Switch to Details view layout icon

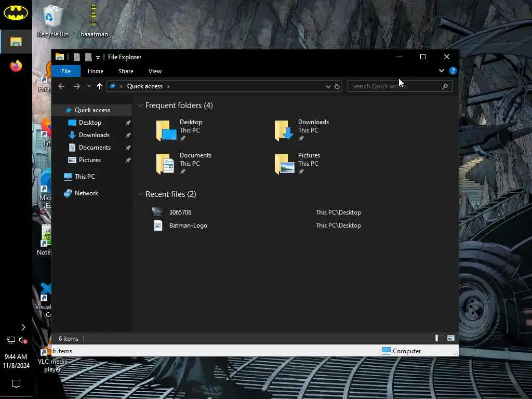point(440,338)
